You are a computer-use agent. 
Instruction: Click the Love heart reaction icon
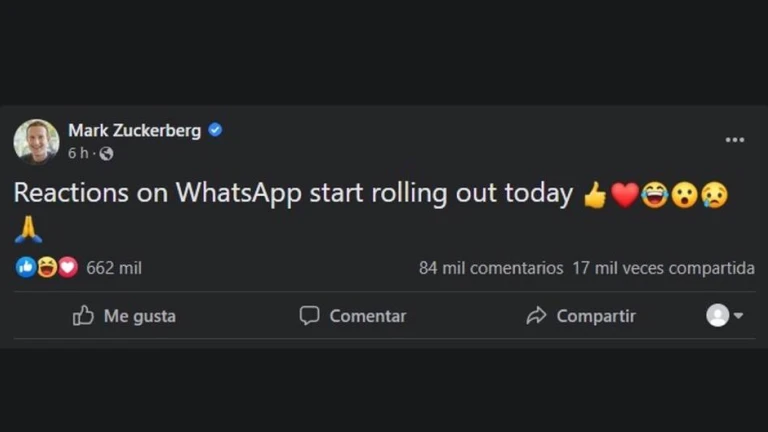tap(67, 268)
